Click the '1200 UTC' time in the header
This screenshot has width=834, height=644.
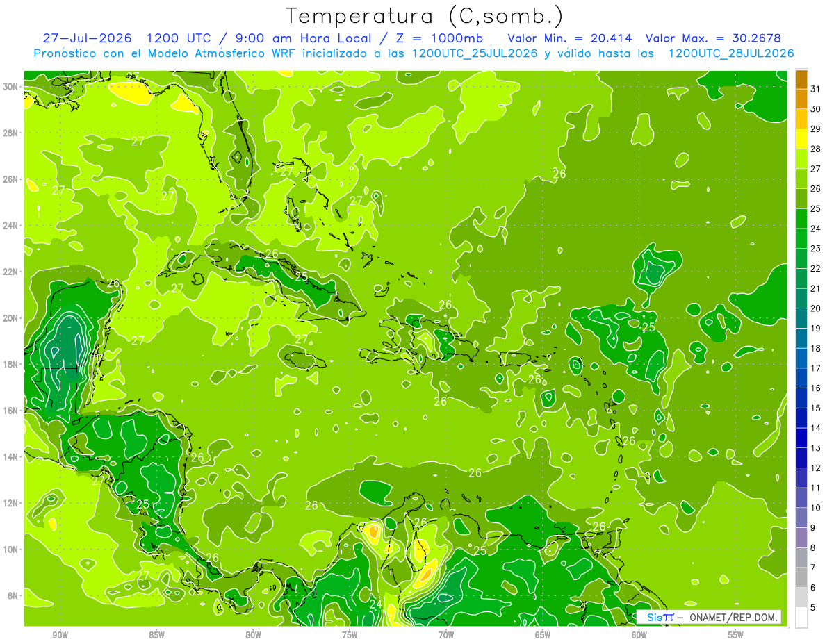180,38
